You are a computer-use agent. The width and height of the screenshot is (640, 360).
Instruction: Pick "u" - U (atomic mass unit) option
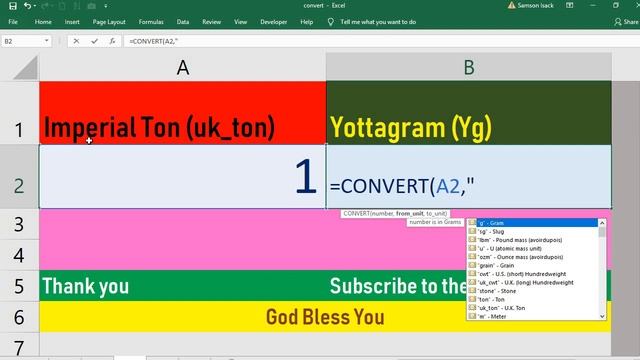coord(533,249)
